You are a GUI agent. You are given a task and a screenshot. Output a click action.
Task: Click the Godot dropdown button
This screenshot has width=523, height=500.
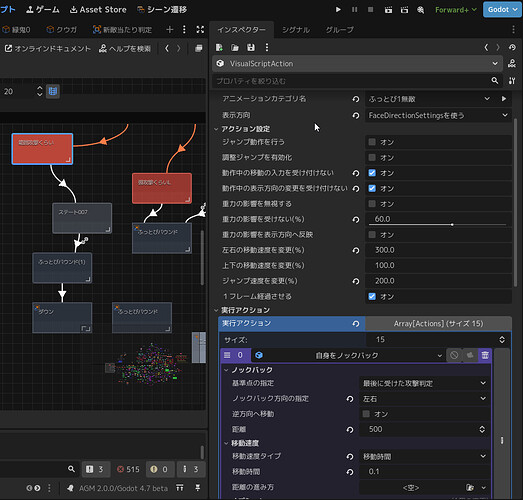click(502, 9)
